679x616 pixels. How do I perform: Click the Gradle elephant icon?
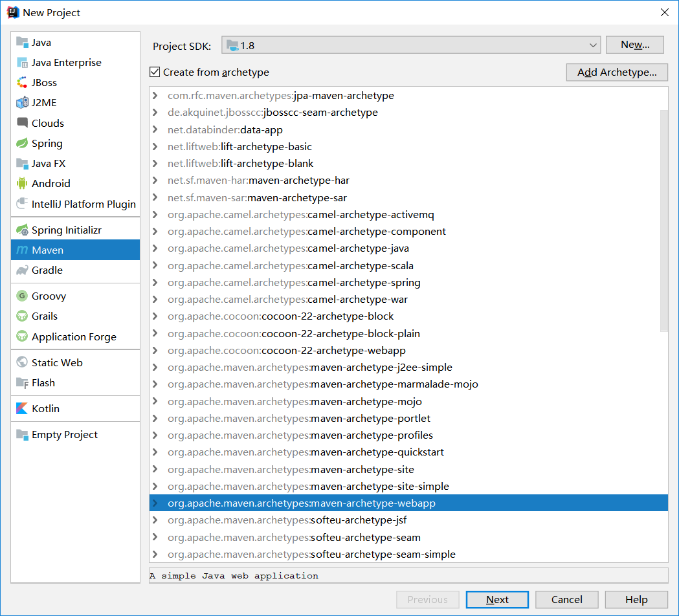pyautogui.click(x=22, y=270)
